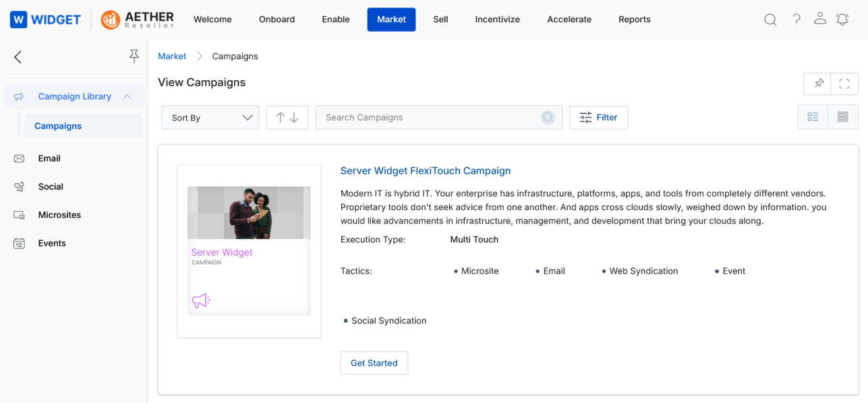Screen dimensions: 868x403
Task: Click the Market breadcrumb link
Action: [172, 56]
